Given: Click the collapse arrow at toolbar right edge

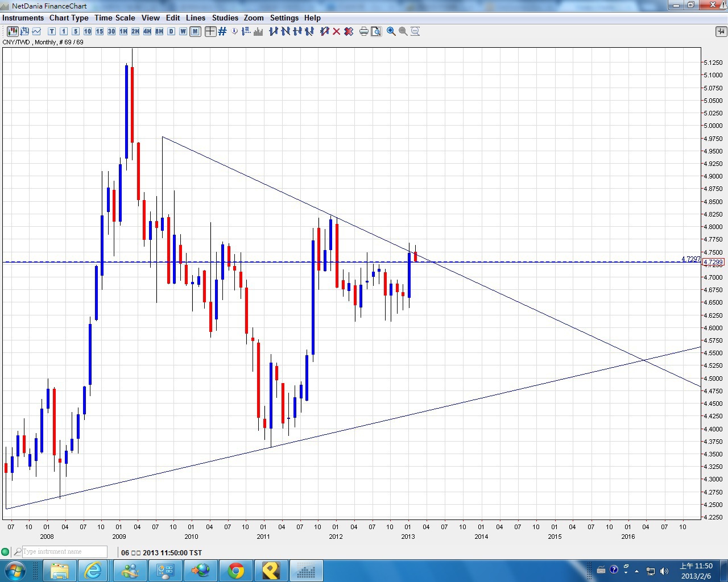Looking at the screenshot, I should tap(721, 31).
